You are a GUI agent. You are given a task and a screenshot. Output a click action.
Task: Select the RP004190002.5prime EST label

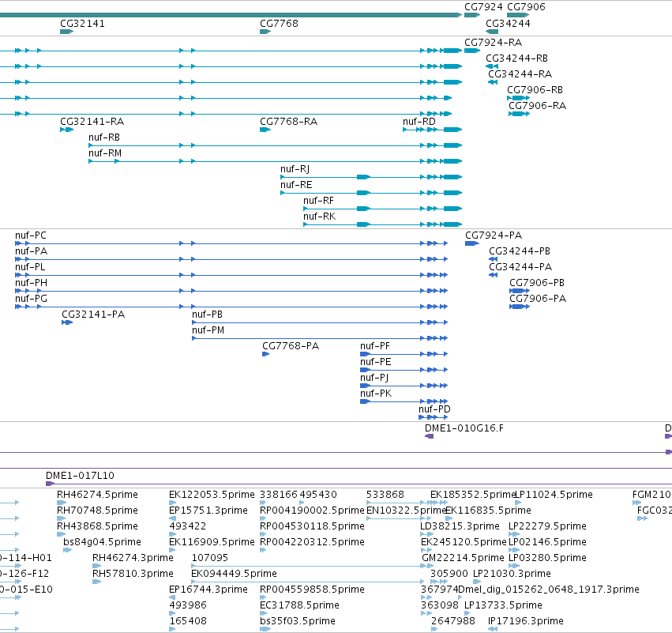pos(312,511)
